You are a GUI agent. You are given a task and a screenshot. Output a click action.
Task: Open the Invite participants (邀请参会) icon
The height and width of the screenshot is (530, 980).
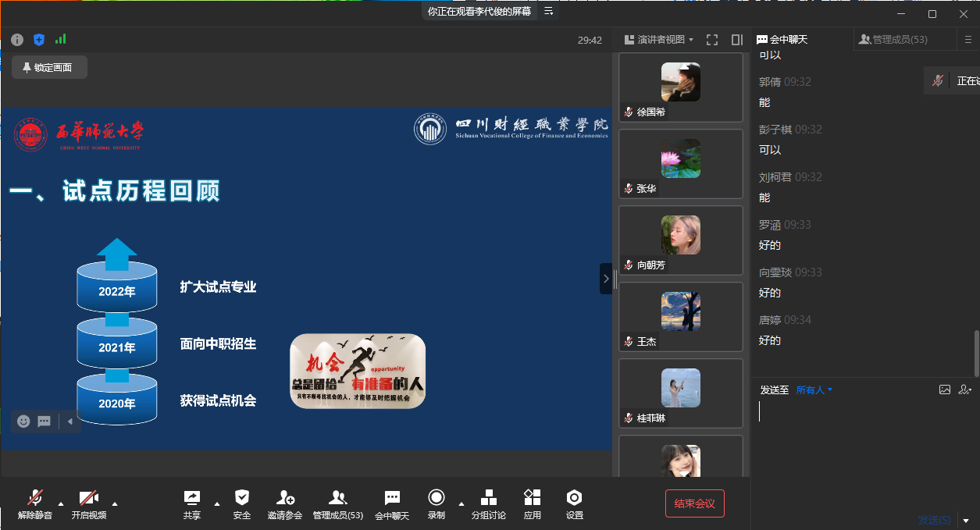click(285, 498)
